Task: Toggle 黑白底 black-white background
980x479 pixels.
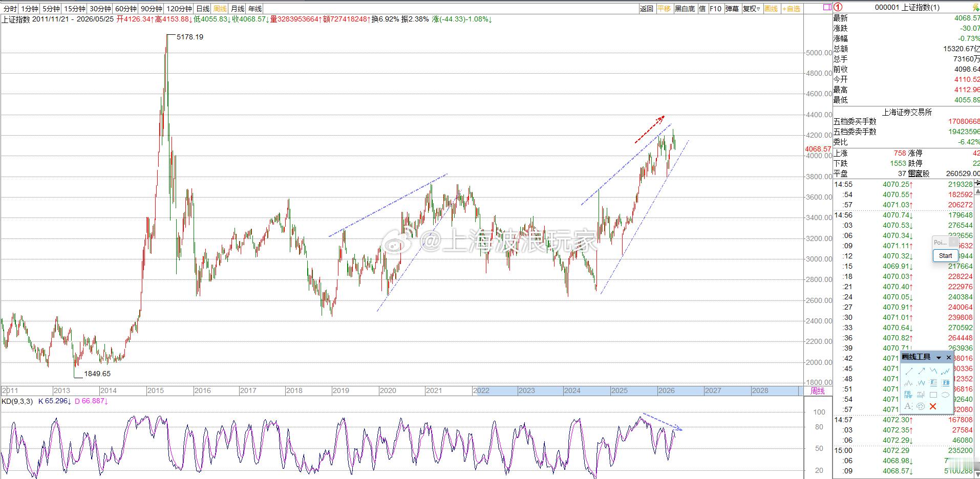Action: 685,9
